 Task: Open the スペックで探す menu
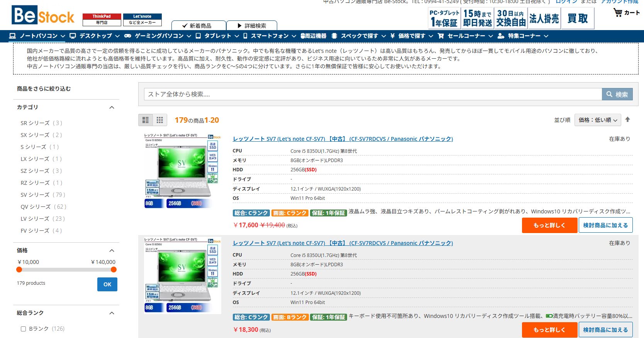click(359, 36)
